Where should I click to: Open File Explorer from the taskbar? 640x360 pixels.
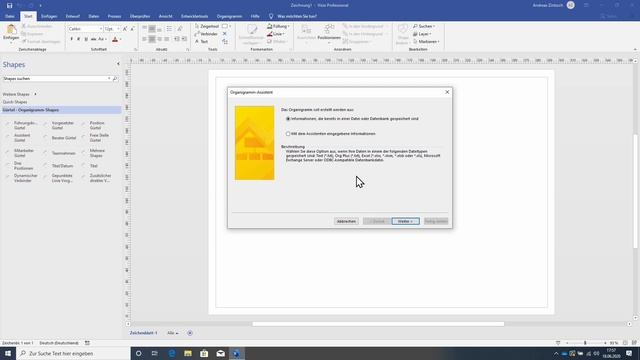pyautogui.click(x=188, y=353)
